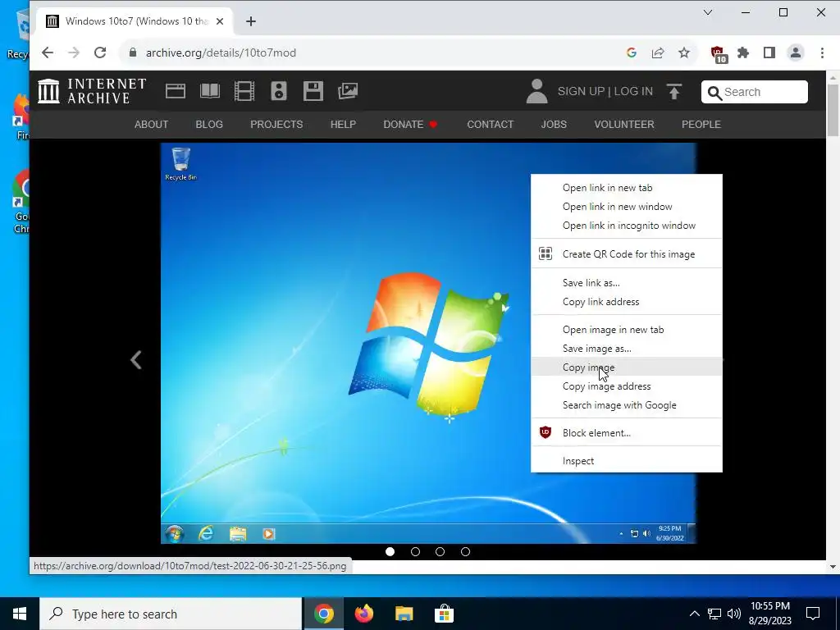
Task: Select the second carousel dot
Action: coord(415,551)
